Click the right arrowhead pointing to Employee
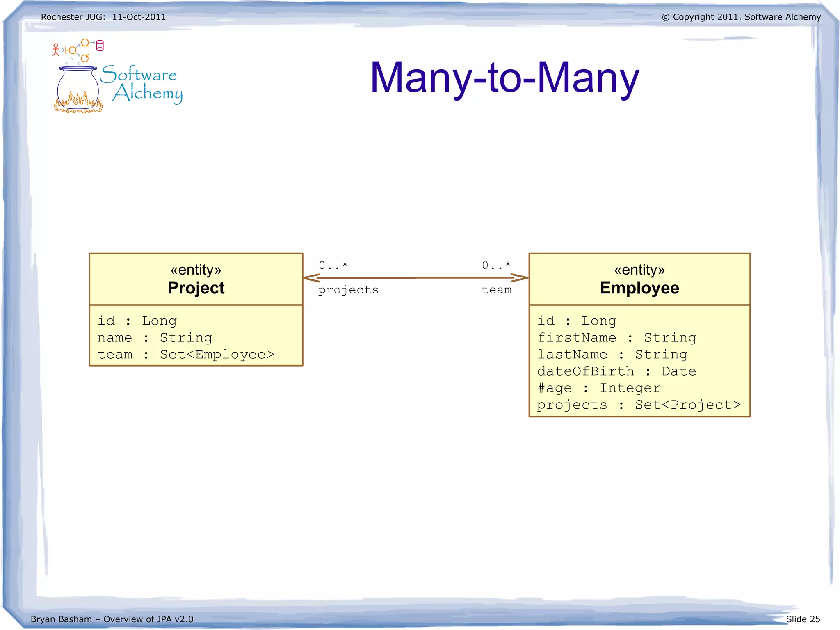The height and width of the screenshot is (630, 840). click(x=520, y=278)
